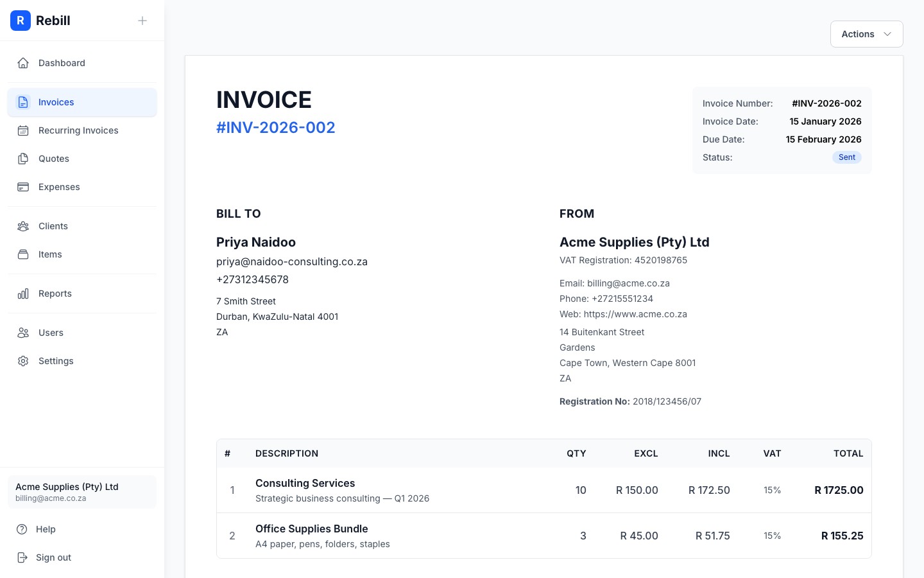Open Recurring Invoices section
This screenshot has width=924, height=578.
(x=78, y=130)
